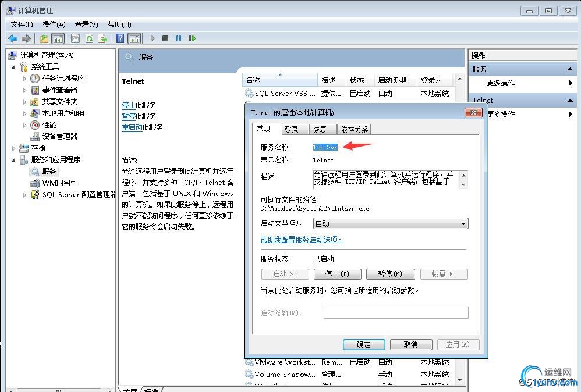Select SQL Server Configuration Manager tree item
This screenshot has height=392, width=581.
(x=79, y=195)
